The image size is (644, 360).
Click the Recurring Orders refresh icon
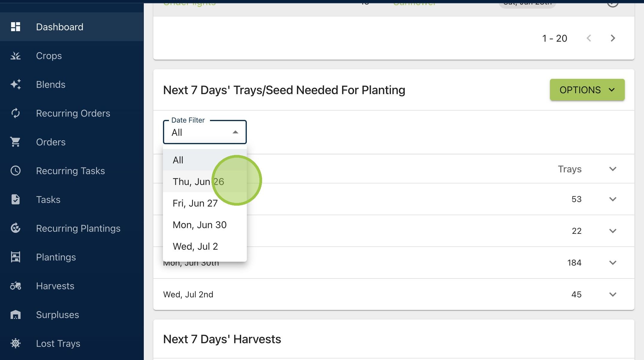click(x=16, y=113)
